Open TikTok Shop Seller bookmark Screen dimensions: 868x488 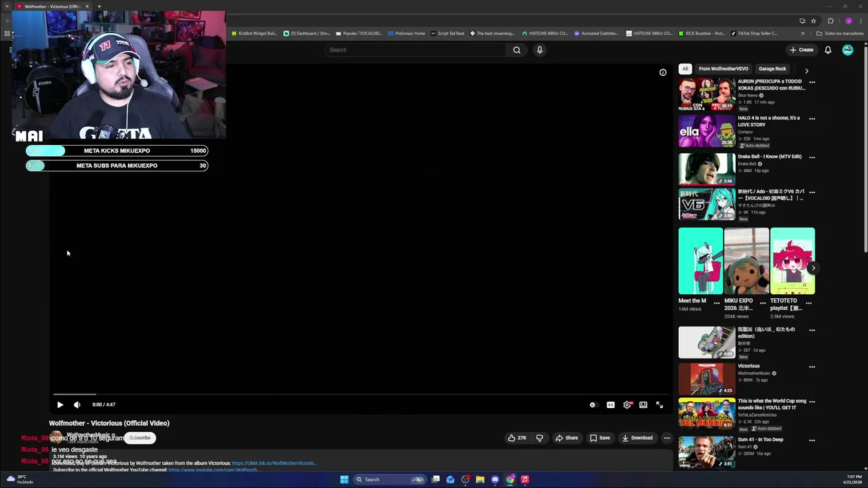tap(754, 33)
